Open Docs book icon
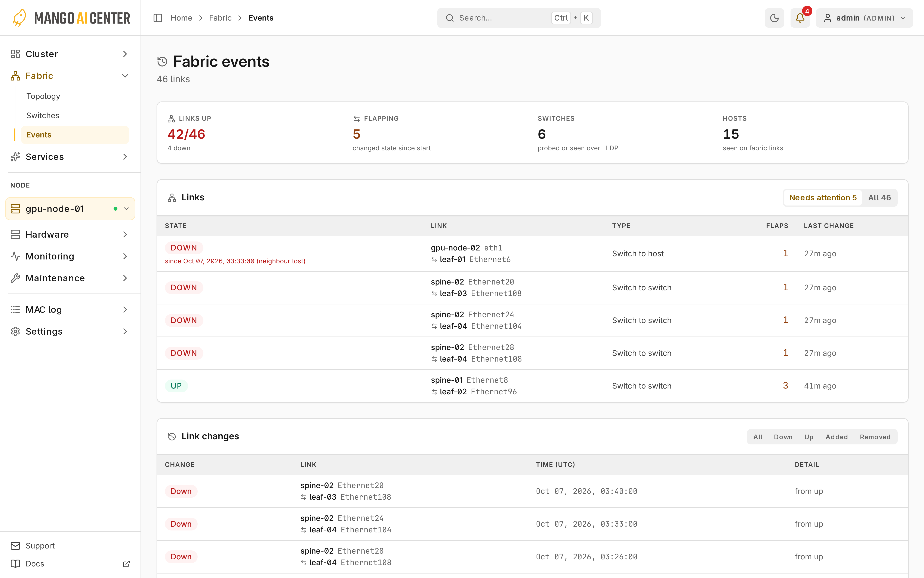The image size is (924, 578). pos(15,563)
